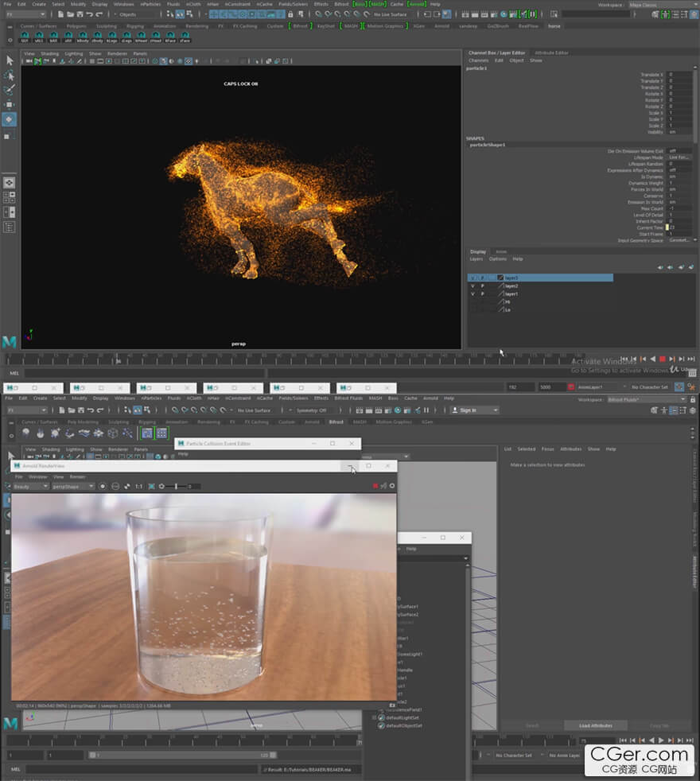The width and height of the screenshot is (700, 781).
Task: Open the Render menu in Arnold RenderView
Action: 77,476
